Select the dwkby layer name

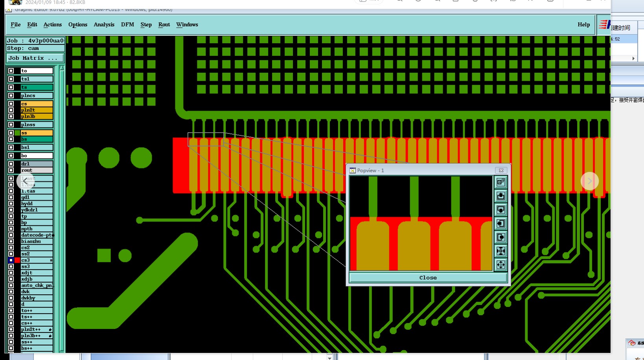click(37, 298)
